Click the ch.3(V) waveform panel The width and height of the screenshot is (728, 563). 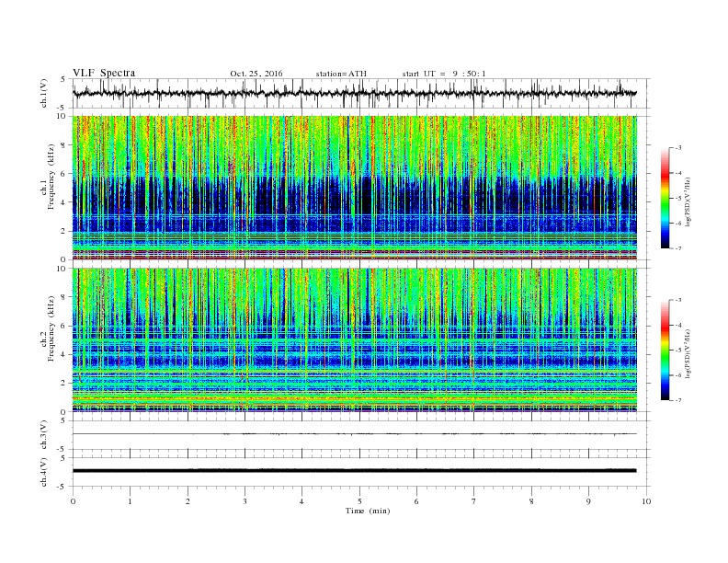tap(361, 435)
